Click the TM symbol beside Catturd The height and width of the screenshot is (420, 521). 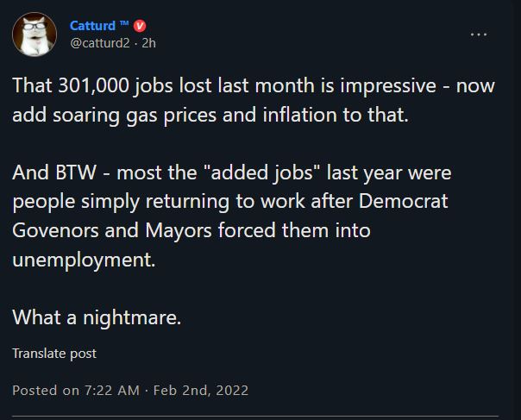[x=124, y=23]
